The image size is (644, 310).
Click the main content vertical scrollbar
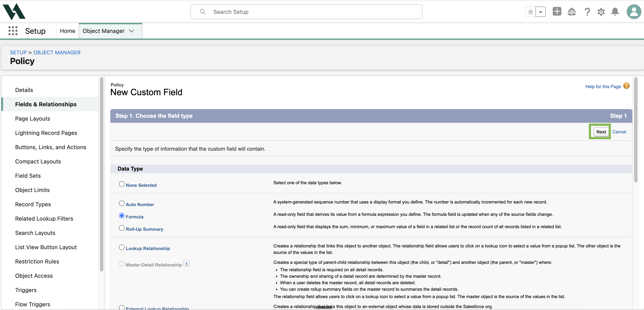636,130
